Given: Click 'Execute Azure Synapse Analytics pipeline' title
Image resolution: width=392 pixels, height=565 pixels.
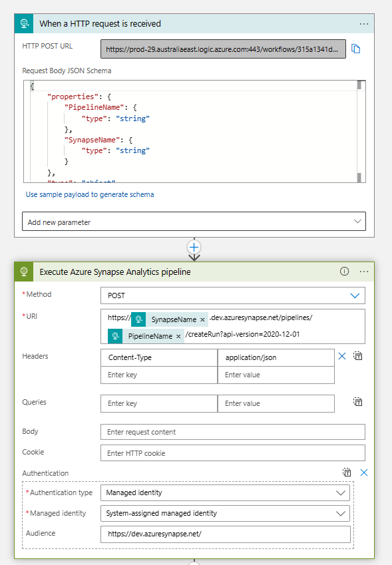Looking at the screenshot, I should 115,272.
